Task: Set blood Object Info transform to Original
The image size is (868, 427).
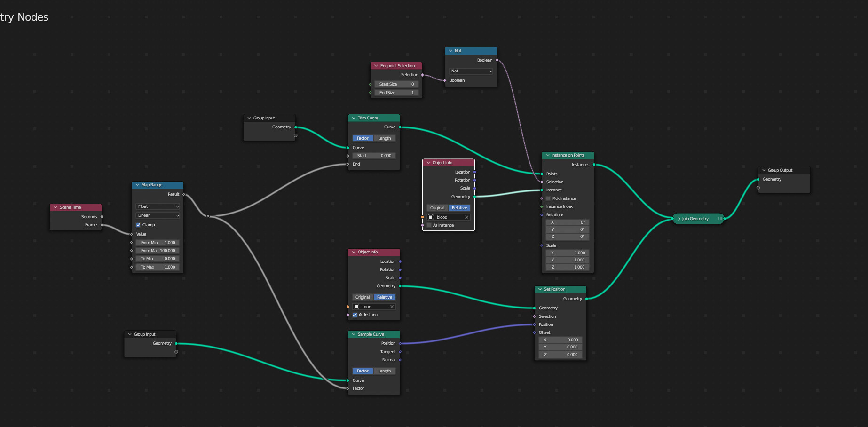Action: (x=437, y=208)
